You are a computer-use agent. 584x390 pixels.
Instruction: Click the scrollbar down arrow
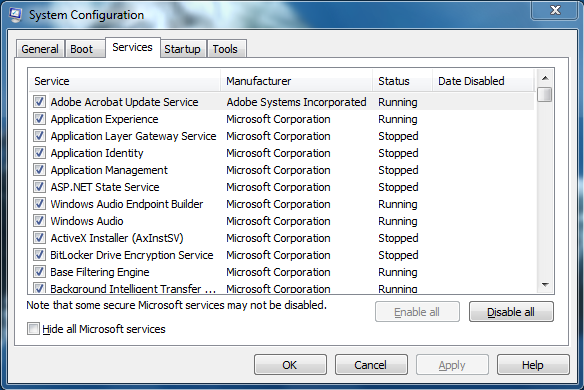(x=545, y=285)
